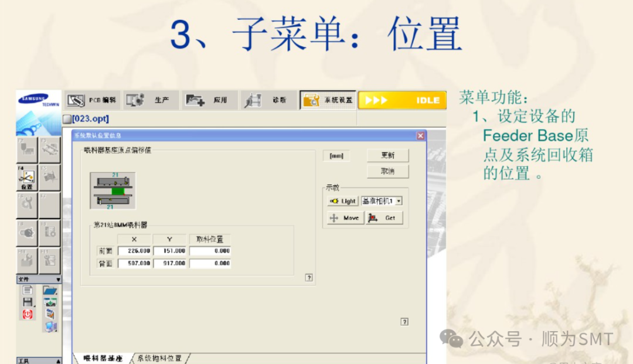633x364 pixels.
Task: Click the computer network icon
Action: (50, 326)
